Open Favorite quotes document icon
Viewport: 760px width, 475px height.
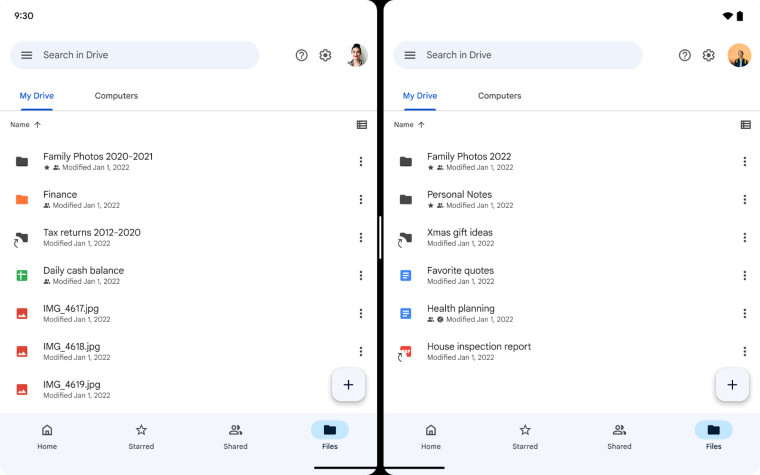click(406, 275)
